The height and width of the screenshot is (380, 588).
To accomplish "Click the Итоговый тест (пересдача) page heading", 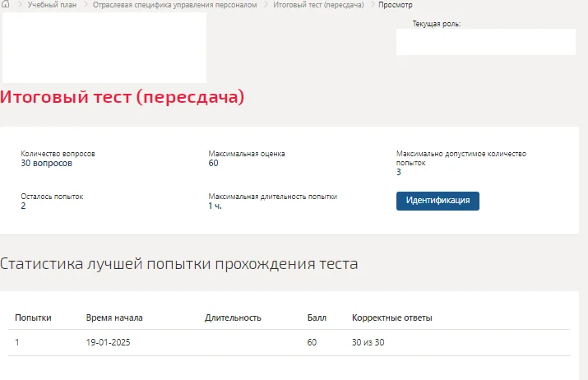I will [123, 97].
